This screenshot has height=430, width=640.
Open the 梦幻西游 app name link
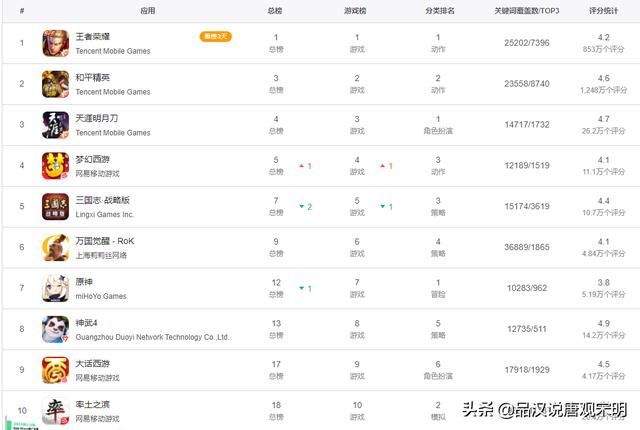pyautogui.click(x=93, y=159)
